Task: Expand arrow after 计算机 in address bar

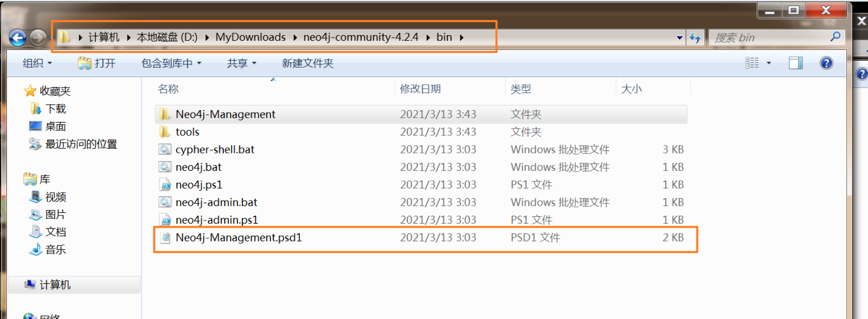Action: pos(128,37)
